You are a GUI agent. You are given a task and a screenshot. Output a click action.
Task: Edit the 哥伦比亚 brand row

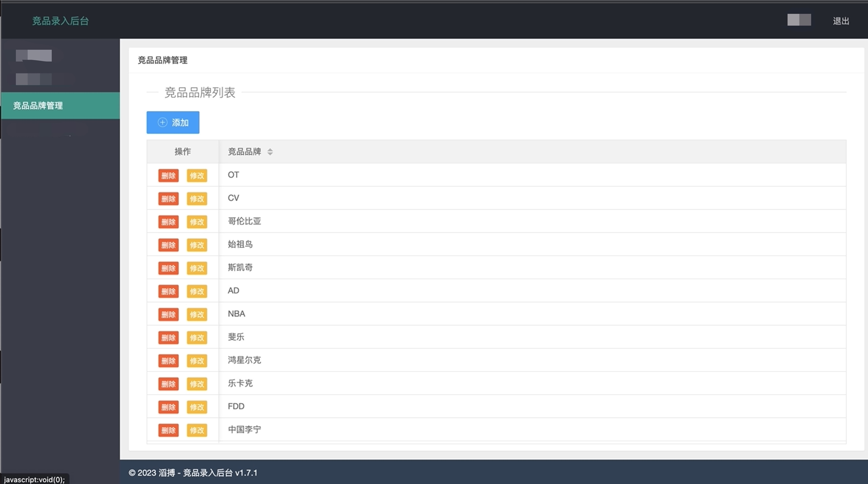coord(197,221)
